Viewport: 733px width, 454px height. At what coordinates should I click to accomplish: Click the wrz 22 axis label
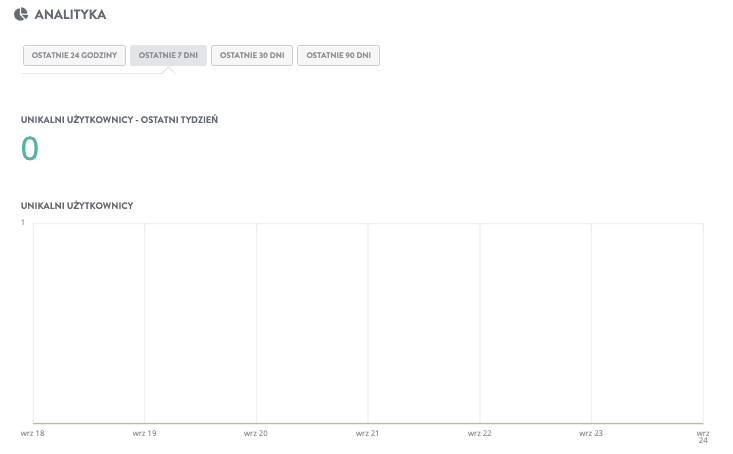480,434
